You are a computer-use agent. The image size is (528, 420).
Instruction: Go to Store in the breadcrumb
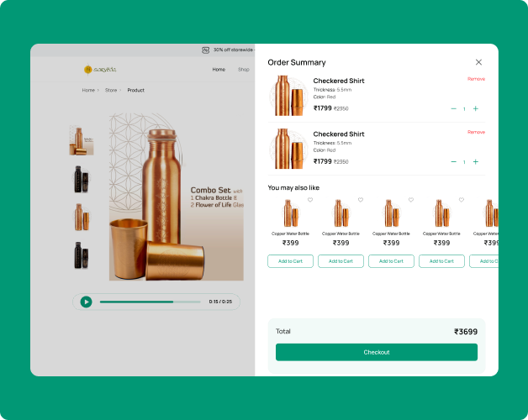pyautogui.click(x=110, y=90)
